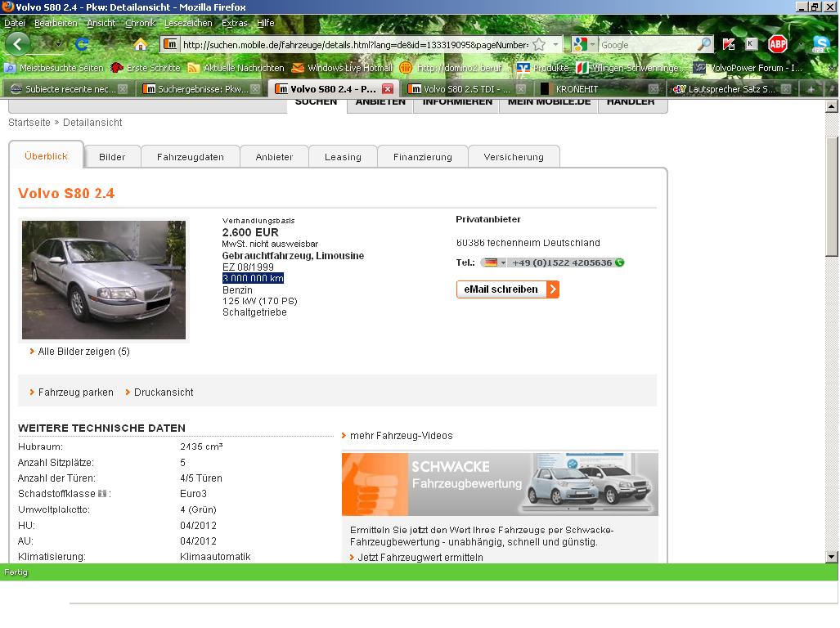Image resolution: width=840 pixels, height=628 pixels.
Task: Open the Aktuelle Nachrichten feed bookmark
Action: [x=236, y=68]
